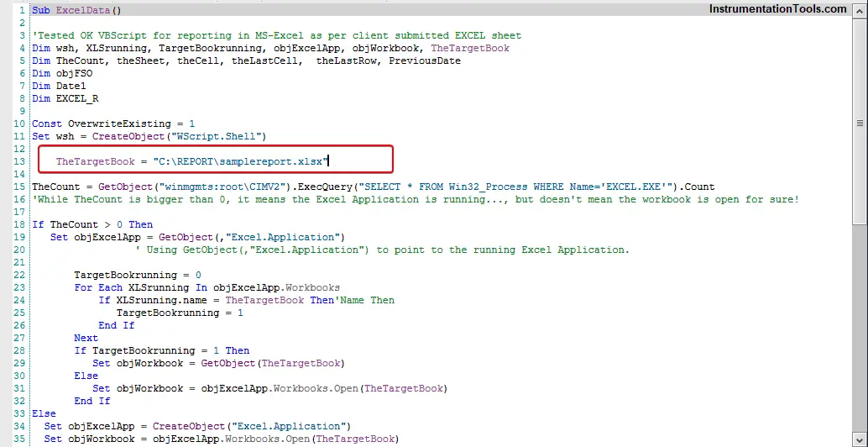Viewport: 868px width, 447px height.
Task: Click line number 22 in the gutter
Action: pyautogui.click(x=19, y=276)
